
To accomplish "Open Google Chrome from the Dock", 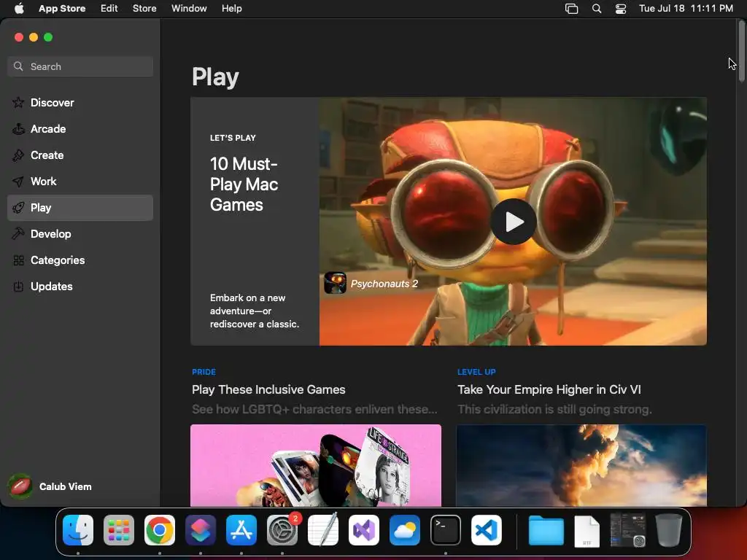I will point(160,530).
